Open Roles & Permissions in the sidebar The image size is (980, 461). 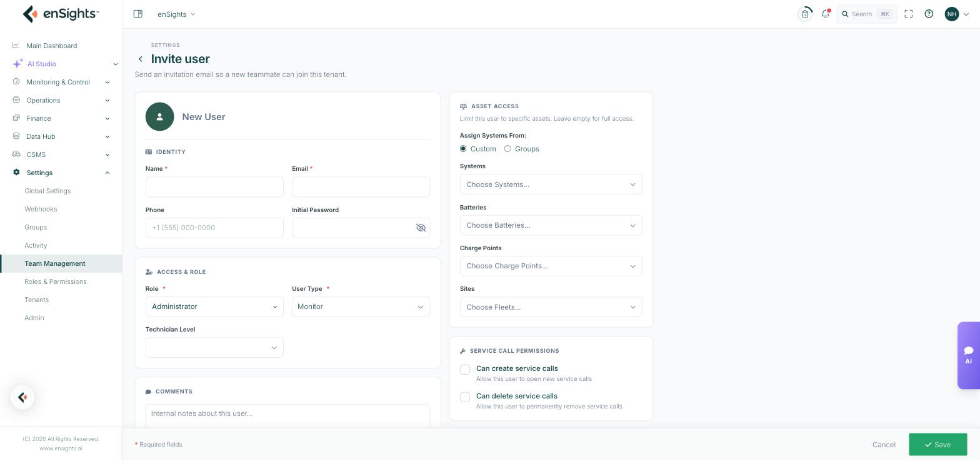61,281
